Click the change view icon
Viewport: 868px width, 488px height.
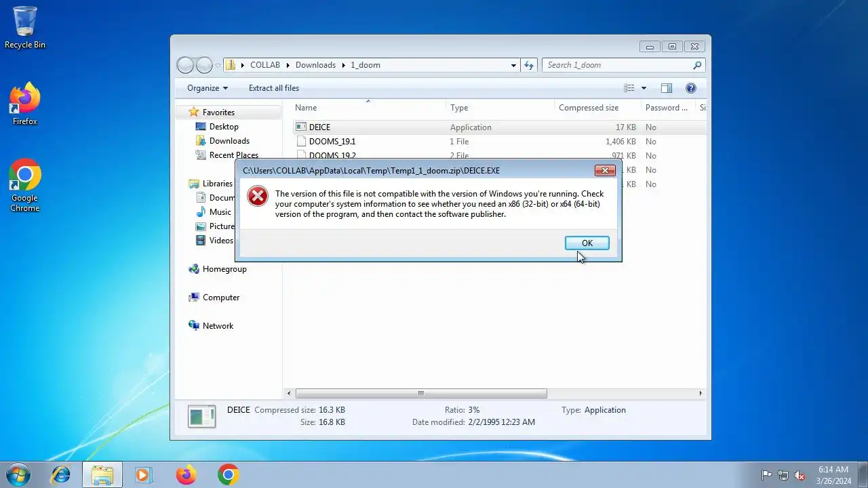[x=629, y=88]
